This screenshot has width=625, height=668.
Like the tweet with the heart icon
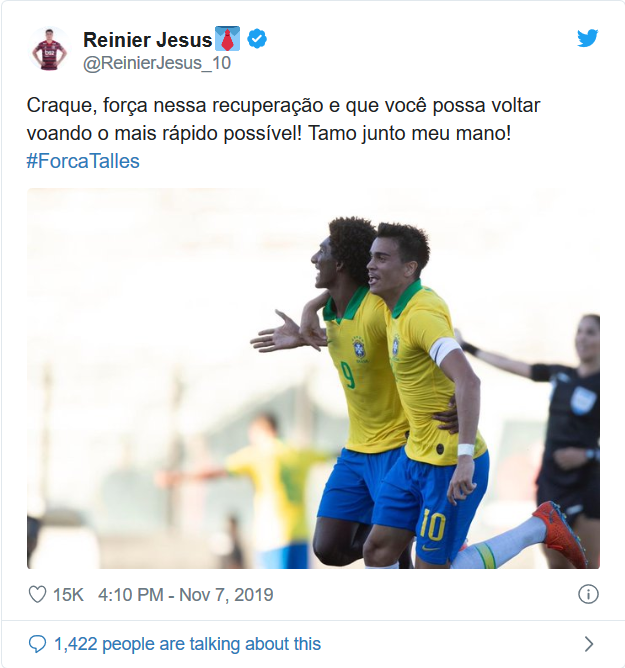point(37,594)
